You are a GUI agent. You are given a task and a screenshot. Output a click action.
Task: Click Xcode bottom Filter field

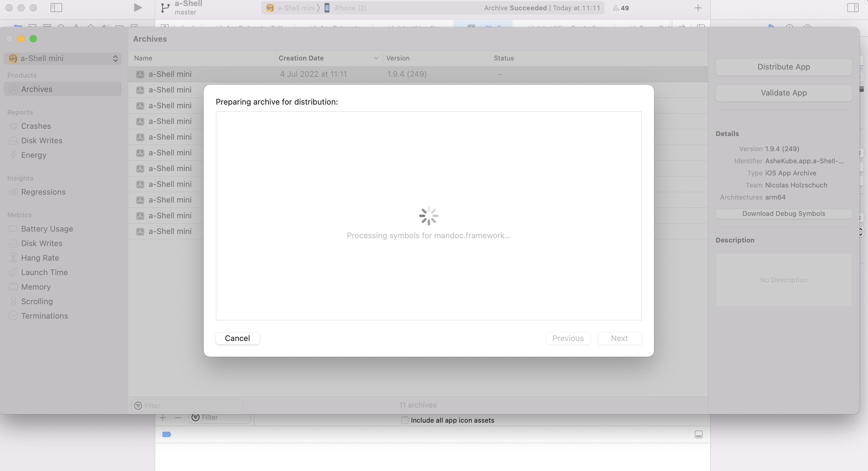pos(220,417)
